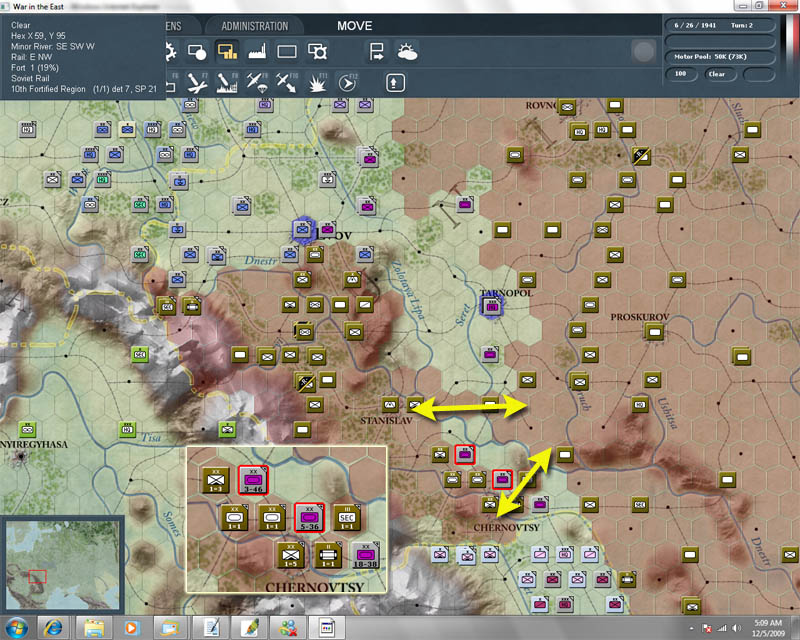Click the Motor Pool readout
Image resolution: width=800 pixels, height=640 pixels.
click(x=719, y=57)
